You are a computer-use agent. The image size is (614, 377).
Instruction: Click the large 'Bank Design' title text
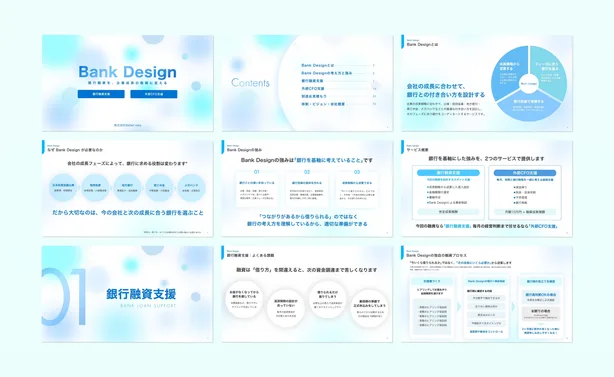point(127,72)
